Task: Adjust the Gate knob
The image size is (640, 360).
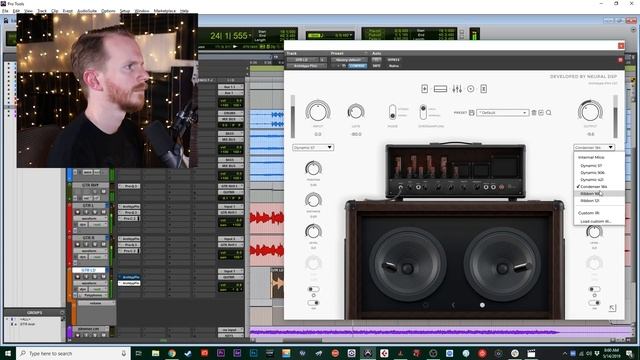Action: [x=356, y=111]
